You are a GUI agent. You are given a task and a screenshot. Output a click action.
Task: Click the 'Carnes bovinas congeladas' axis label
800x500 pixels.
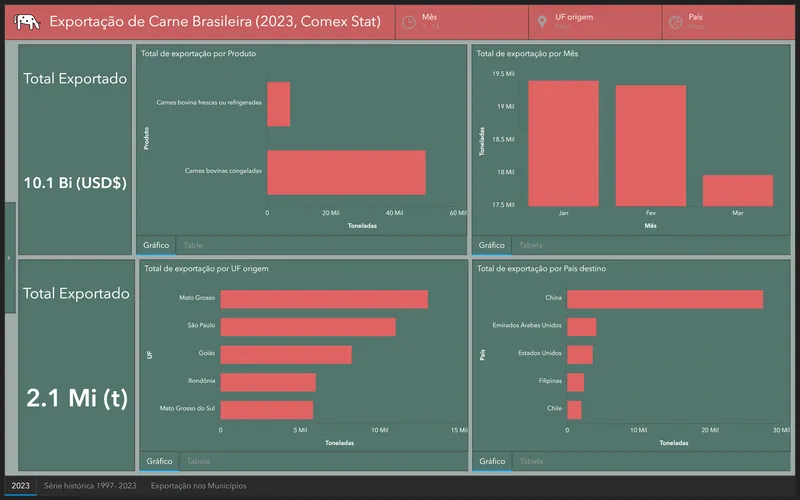tap(223, 171)
